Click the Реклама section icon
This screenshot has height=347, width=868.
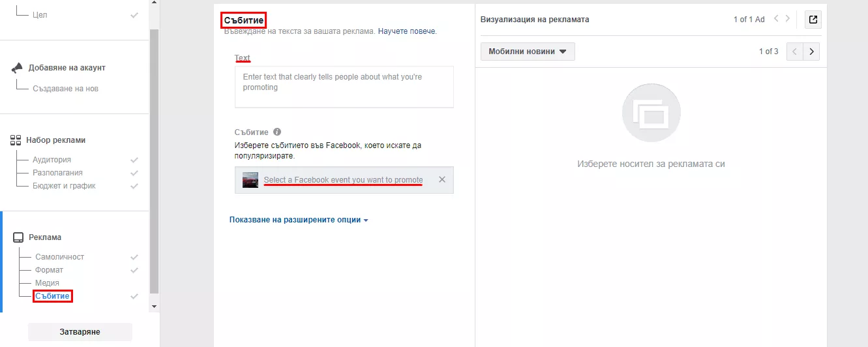[x=18, y=237]
